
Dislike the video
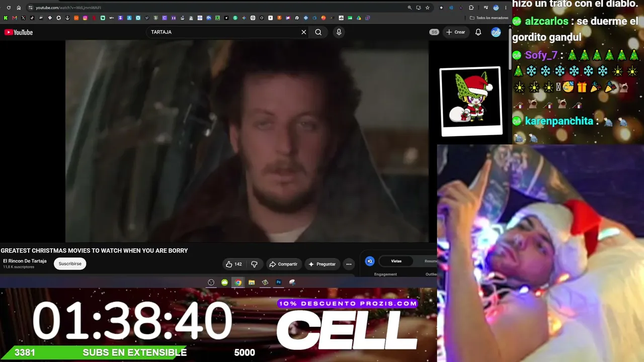(x=255, y=264)
